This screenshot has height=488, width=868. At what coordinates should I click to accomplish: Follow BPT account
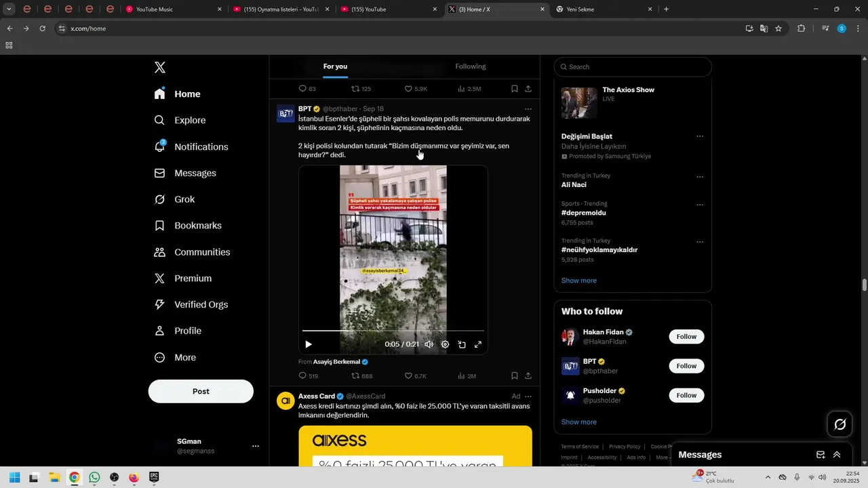(x=686, y=366)
